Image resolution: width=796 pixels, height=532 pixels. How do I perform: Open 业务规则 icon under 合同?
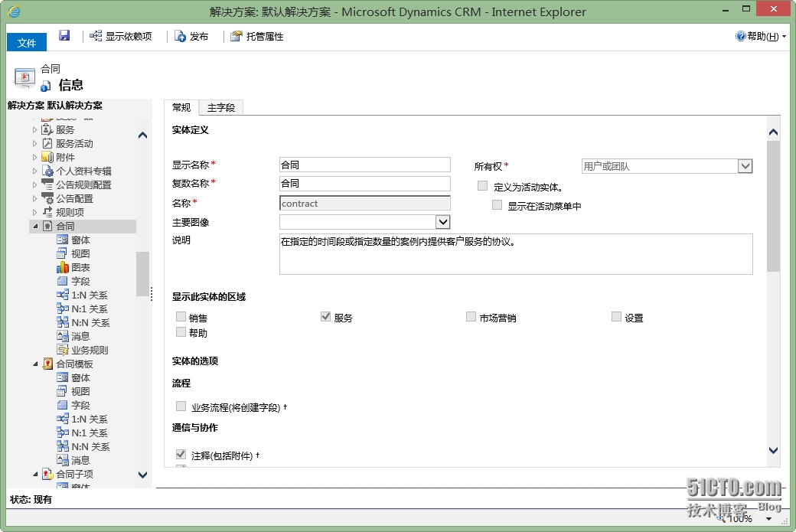pyautogui.click(x=63, y=349)
